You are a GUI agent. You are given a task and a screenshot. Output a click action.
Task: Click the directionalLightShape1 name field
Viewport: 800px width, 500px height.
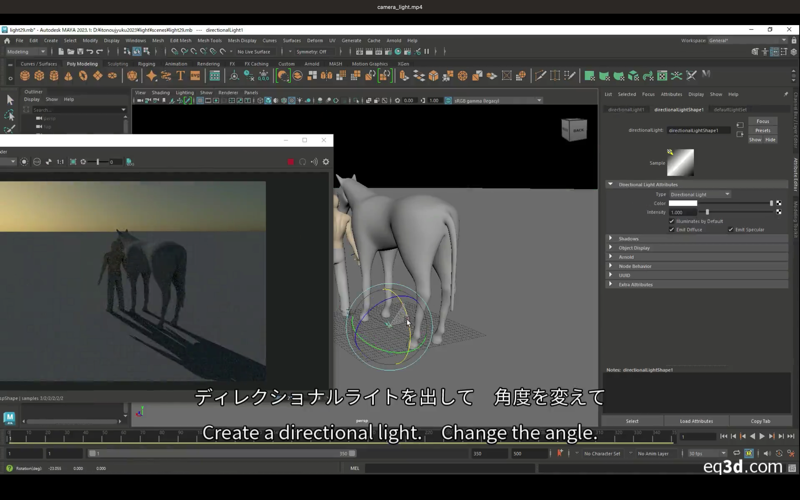point(698,130)
